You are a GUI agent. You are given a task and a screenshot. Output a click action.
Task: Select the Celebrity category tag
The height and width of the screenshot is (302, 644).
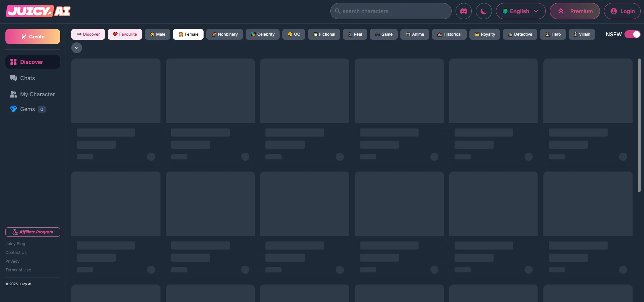(262, 34)
